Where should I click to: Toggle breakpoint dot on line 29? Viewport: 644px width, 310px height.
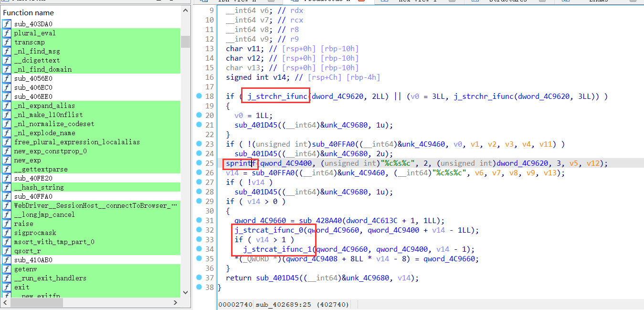pos(199,201)
